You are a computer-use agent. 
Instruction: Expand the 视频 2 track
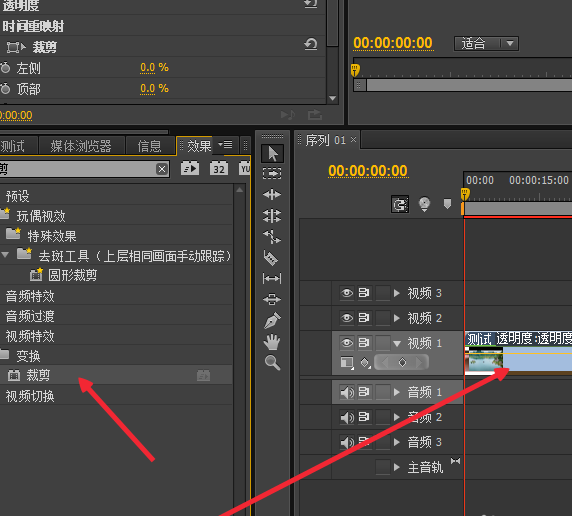click(397, 318)
